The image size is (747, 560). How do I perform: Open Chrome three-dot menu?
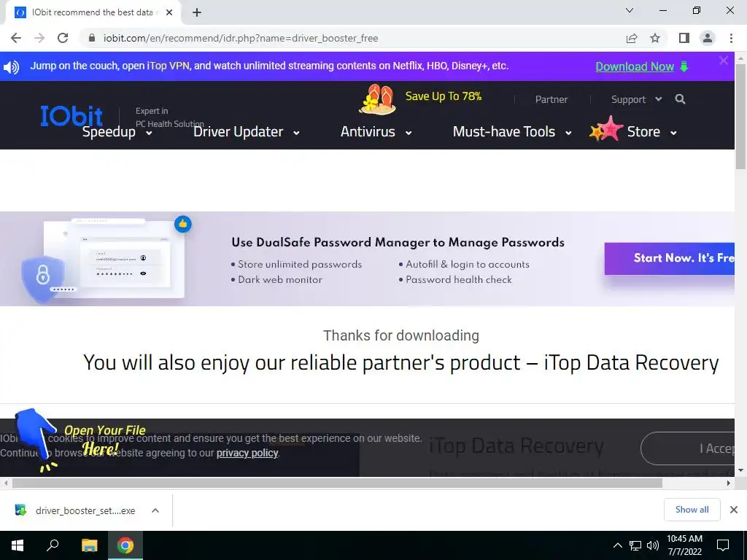(x=731, y=38)
